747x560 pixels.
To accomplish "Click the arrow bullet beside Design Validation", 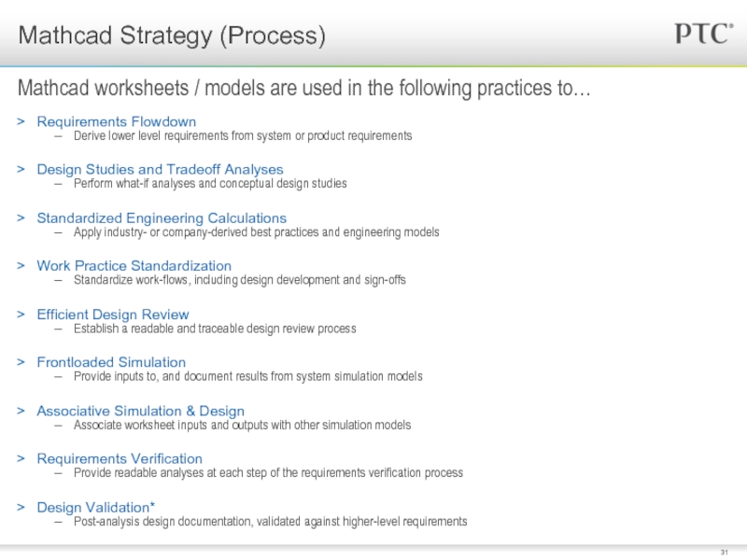I will (x=21, y=508).
